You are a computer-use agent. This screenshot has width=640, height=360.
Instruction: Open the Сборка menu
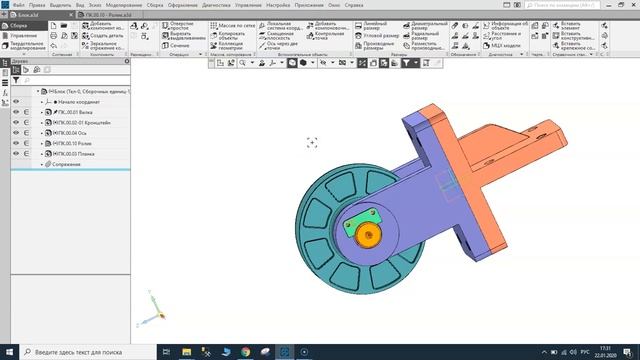coord(155,5)
